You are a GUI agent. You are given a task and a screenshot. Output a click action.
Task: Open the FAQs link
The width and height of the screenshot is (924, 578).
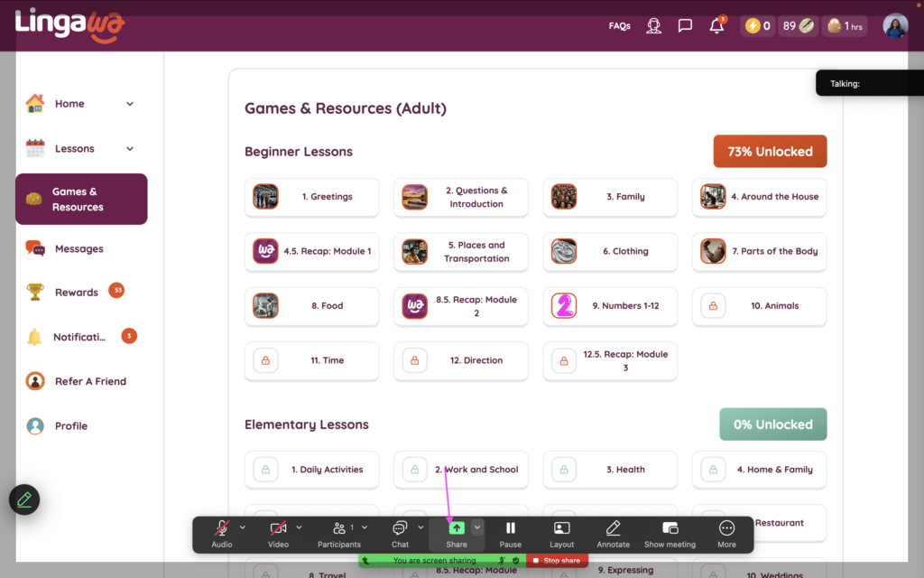click(x=619, y=26)
